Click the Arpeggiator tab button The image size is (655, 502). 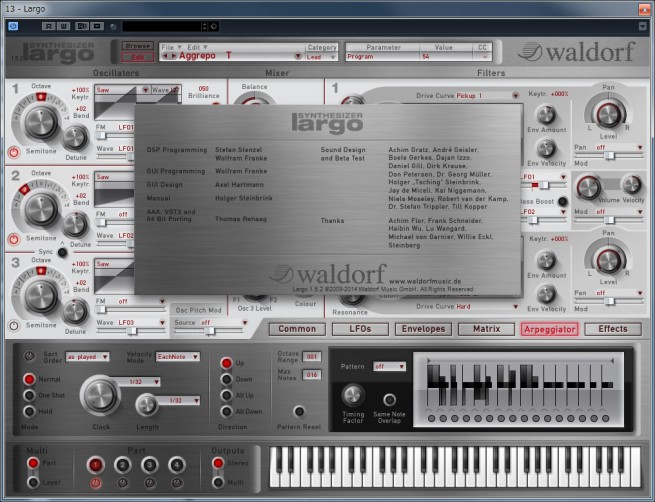point(550,329)
